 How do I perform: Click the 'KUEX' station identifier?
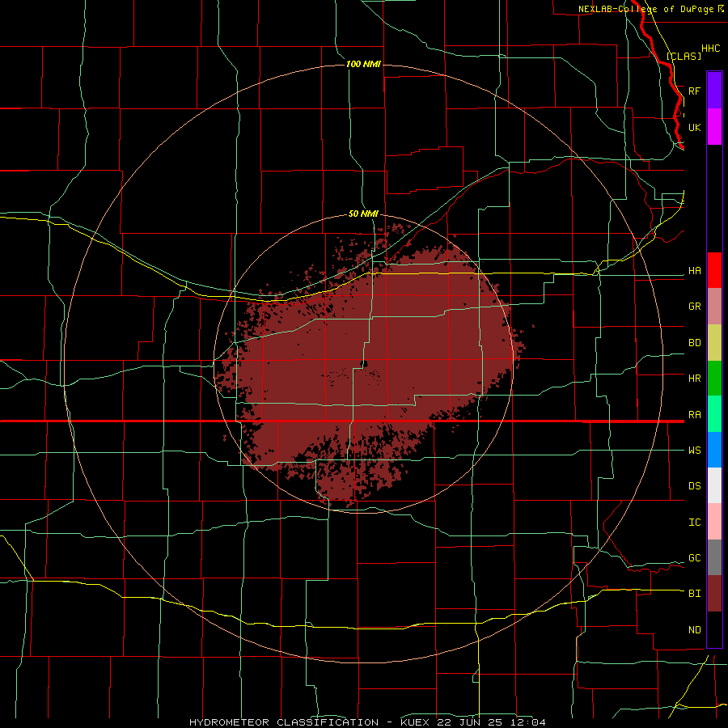pos(416,722)
